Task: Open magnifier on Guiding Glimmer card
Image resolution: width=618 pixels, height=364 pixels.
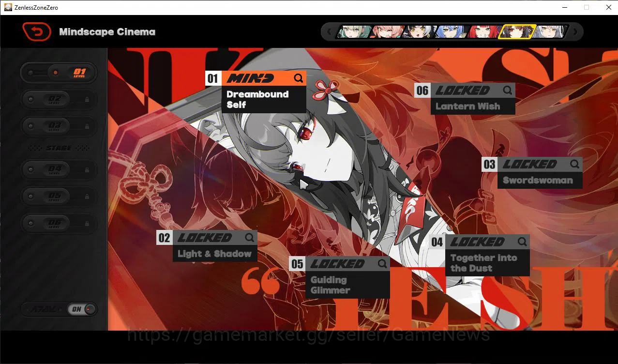Action: pos(382,264)
